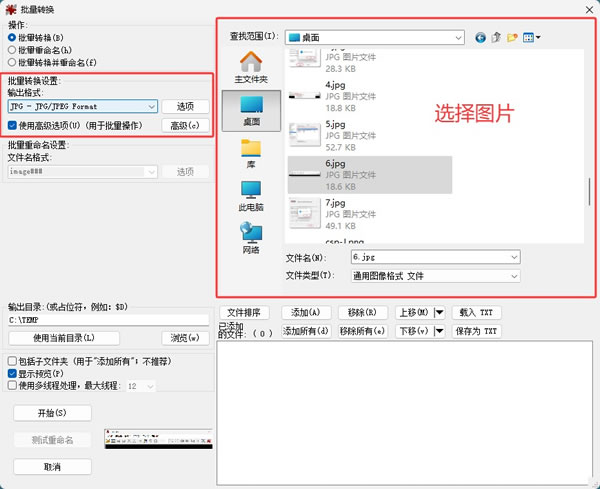Click the file list vertical scrollbar
The image size is (600, 489).
coord(590,191)
